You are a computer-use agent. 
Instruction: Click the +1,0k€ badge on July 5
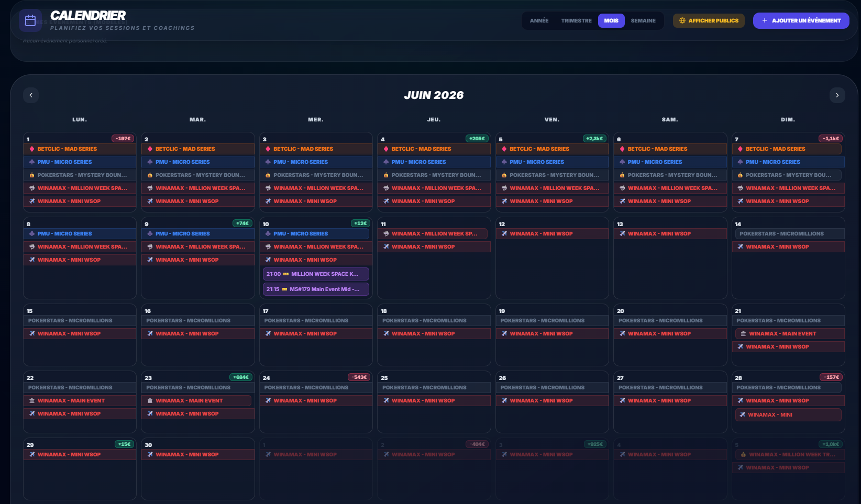831,444
